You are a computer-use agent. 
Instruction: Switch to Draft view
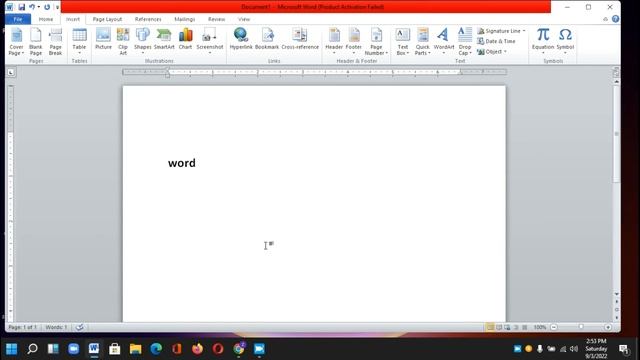(x=524, y=327)
